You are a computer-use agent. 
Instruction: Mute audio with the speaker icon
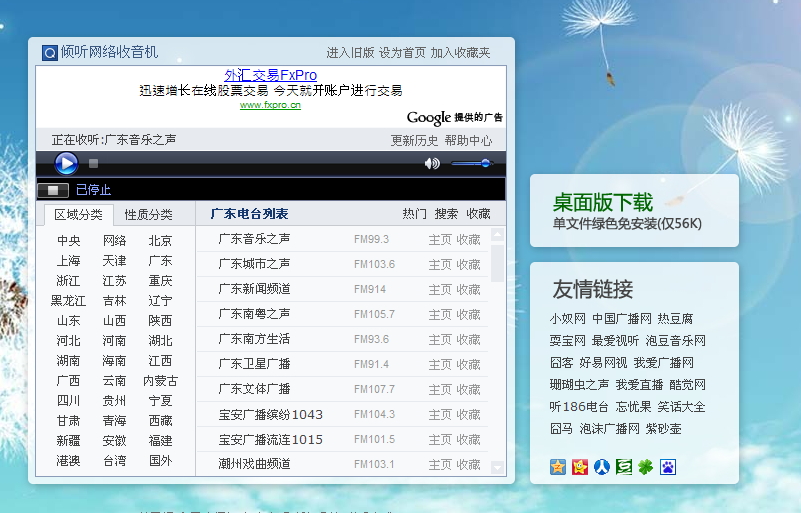pos(432,163)
